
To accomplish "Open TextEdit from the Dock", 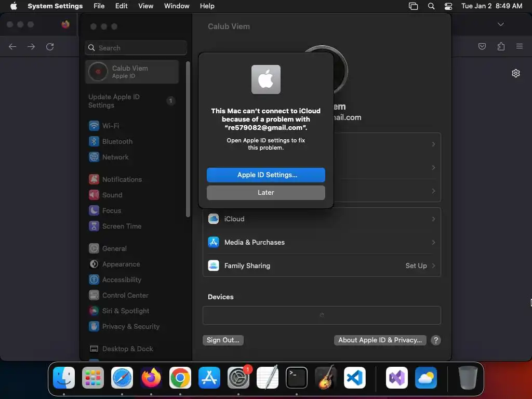I will 268,378.
